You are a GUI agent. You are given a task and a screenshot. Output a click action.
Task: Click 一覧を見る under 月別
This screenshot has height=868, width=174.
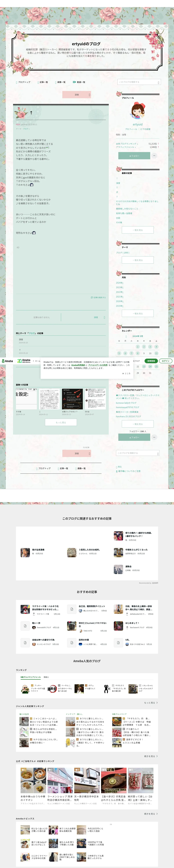(x=137, y=313)
